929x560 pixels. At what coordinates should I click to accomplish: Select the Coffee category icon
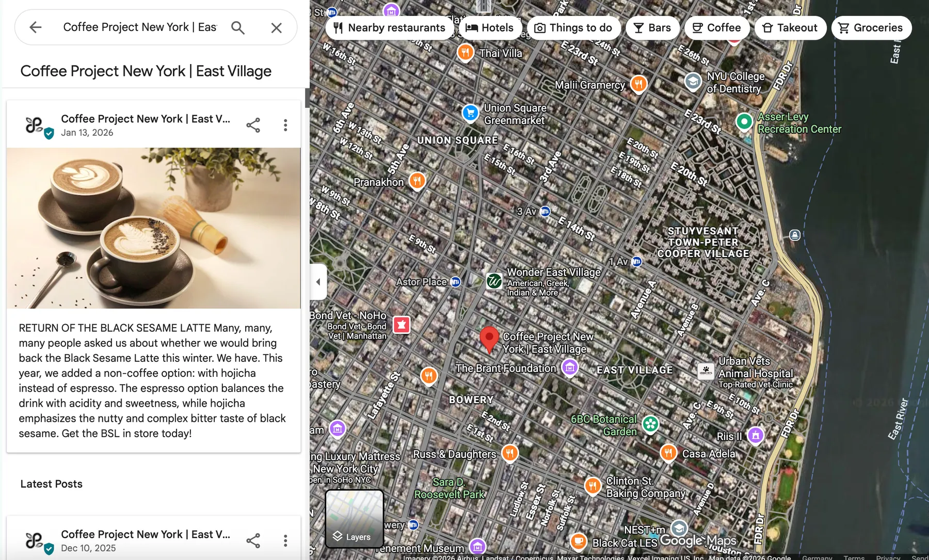pos(698,27)
